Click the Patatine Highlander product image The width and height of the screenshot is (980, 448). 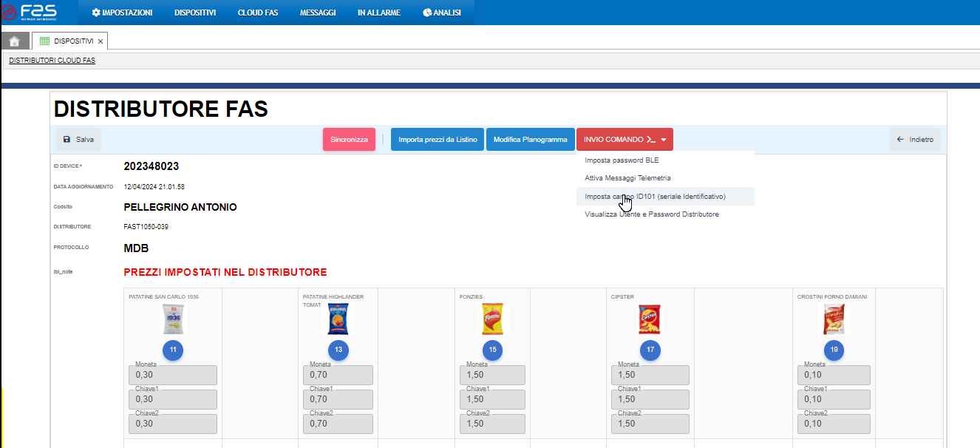338,319
